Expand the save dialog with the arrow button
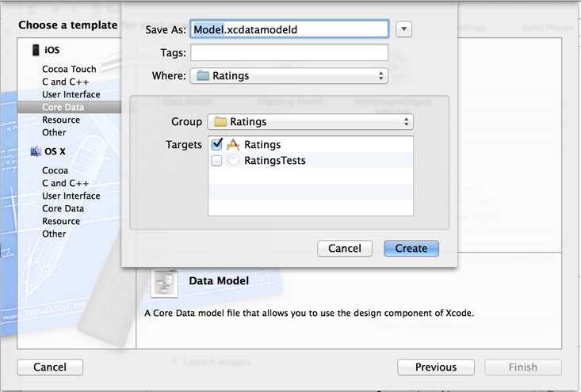The image size is (581, 392). (404, 29)
